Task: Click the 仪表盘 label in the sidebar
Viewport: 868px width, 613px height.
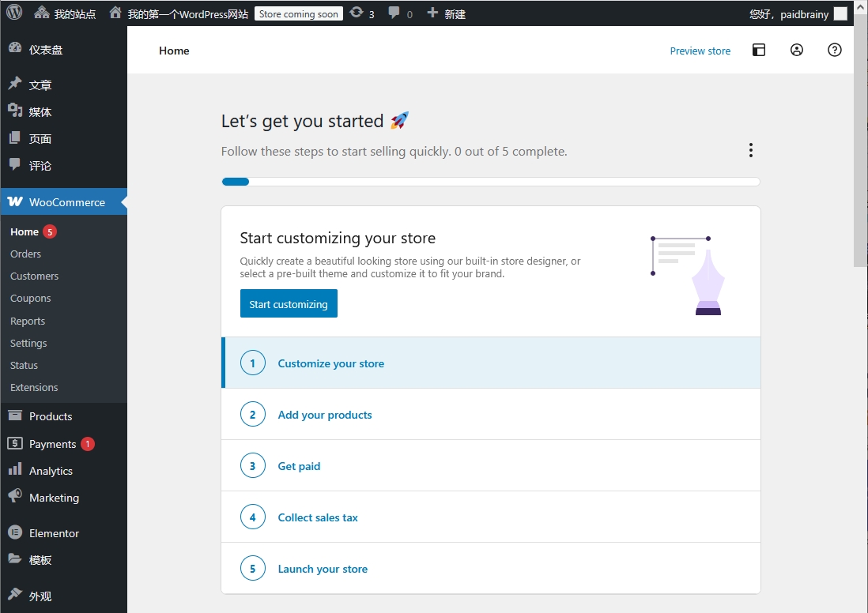Action: click(45, 50)
